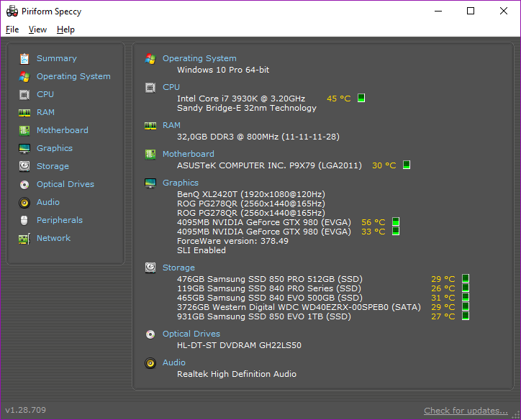Open the File menu

(12, 29)
